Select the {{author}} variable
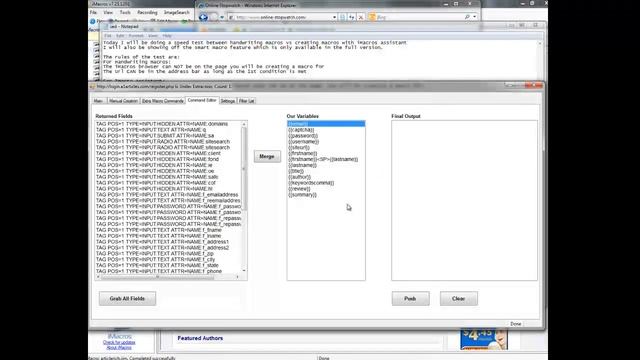This screenshot has height=360, width=640. (x=326, y=177)
